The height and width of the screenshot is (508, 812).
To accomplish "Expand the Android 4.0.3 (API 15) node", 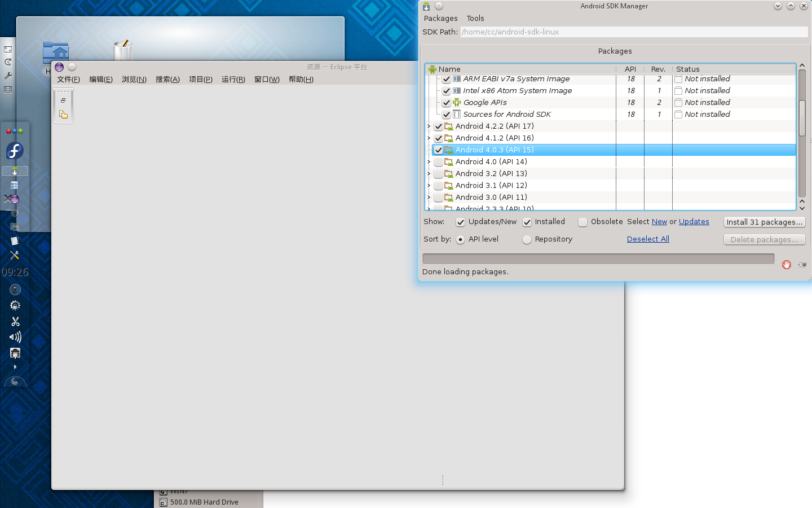I will (x=429, y=150).
